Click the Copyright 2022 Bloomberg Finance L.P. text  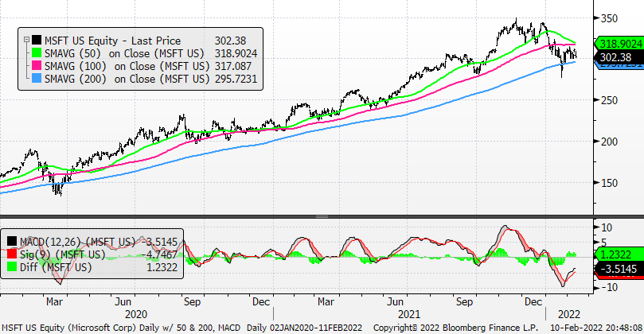coord(455,328)
